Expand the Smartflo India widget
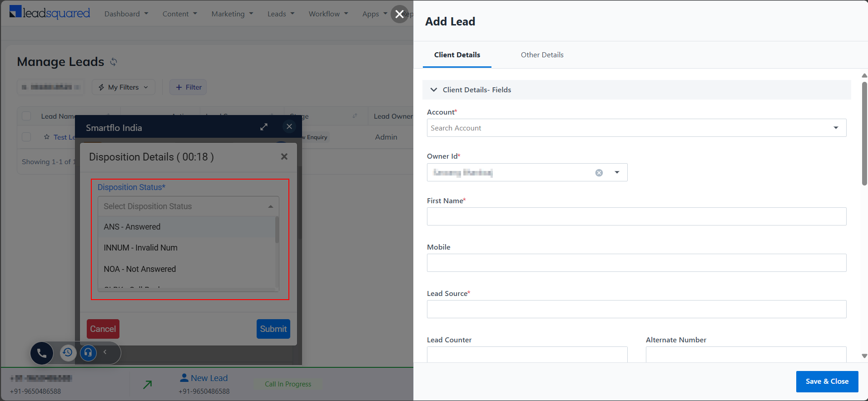 pos(264,127)
